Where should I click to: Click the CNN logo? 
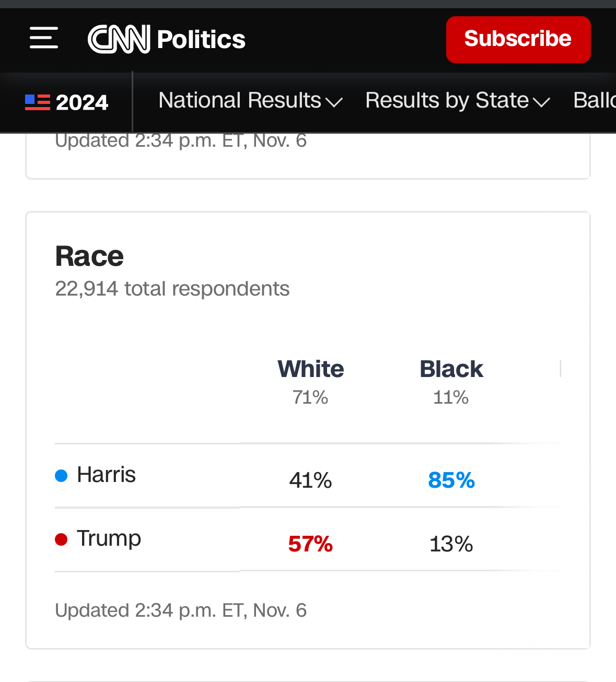(119, 39)
